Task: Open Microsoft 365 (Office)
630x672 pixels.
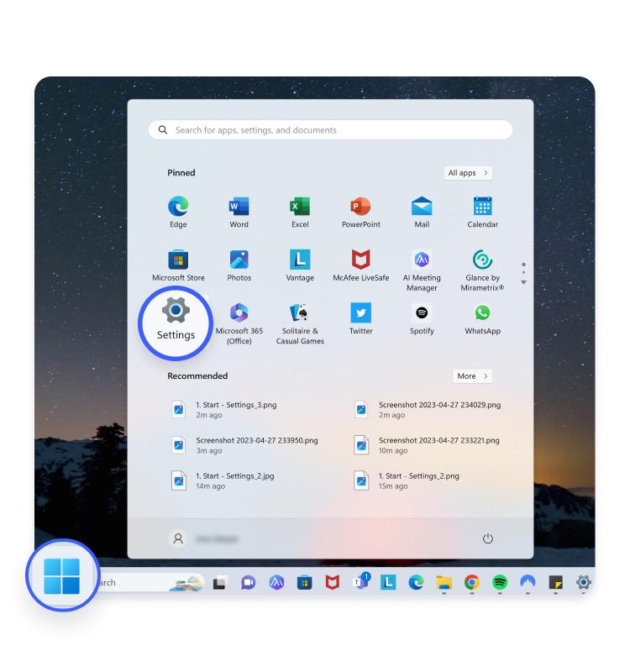Action: click(x=239, y=323)
